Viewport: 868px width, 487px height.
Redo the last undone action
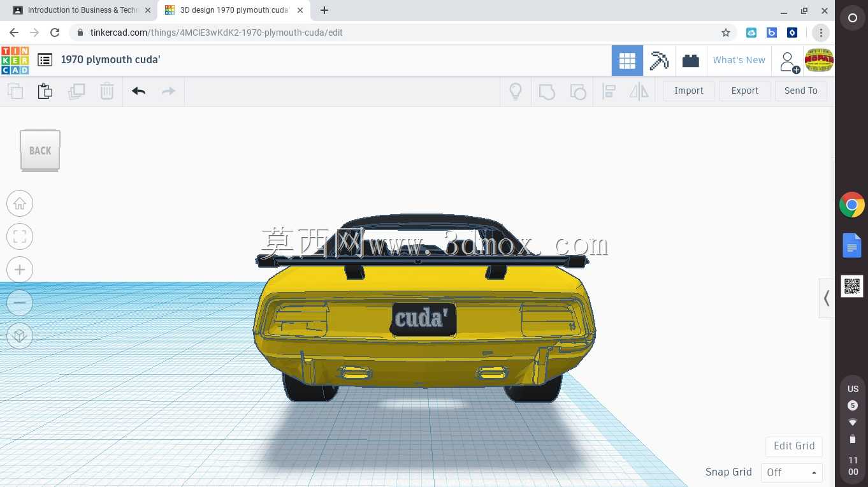[168, 91]
